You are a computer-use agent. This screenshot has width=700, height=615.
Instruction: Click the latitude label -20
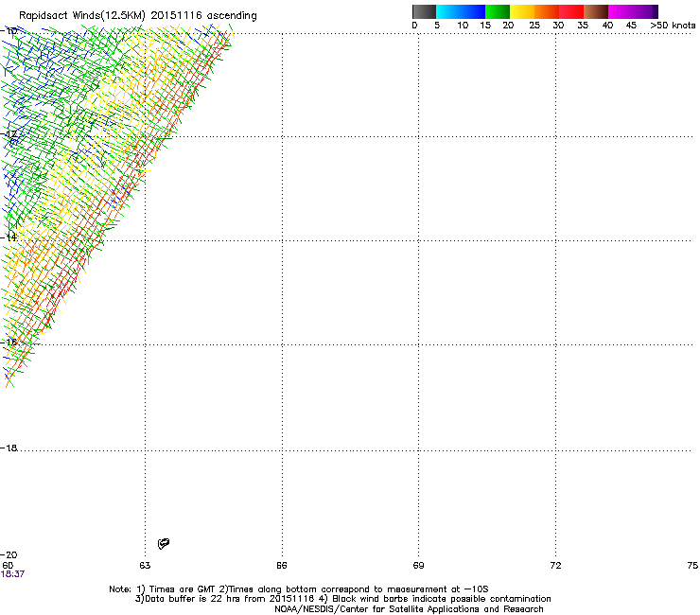tap(9, 555)
